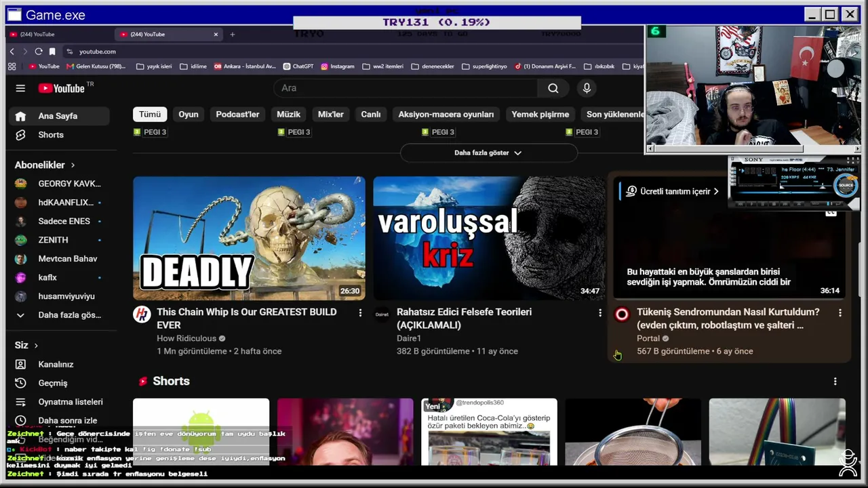Open the YouTube bookmark in bookmarks bar

point(44,66)
